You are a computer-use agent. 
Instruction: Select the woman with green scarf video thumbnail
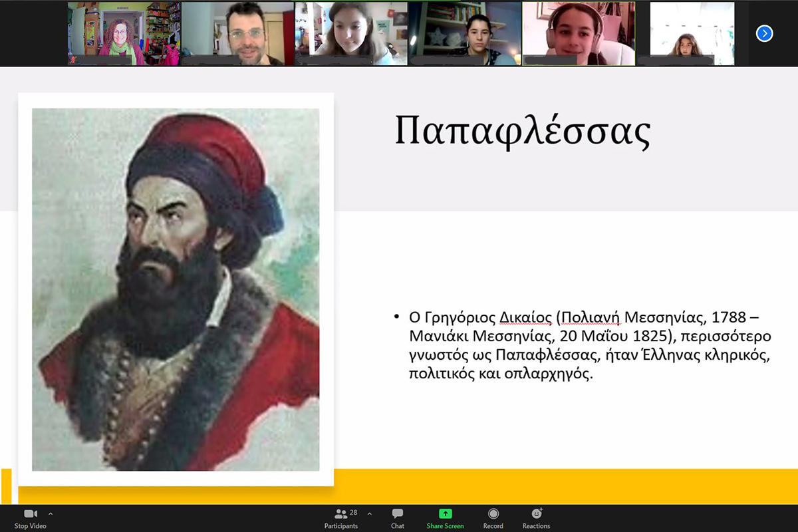click(x=124, y=33)
